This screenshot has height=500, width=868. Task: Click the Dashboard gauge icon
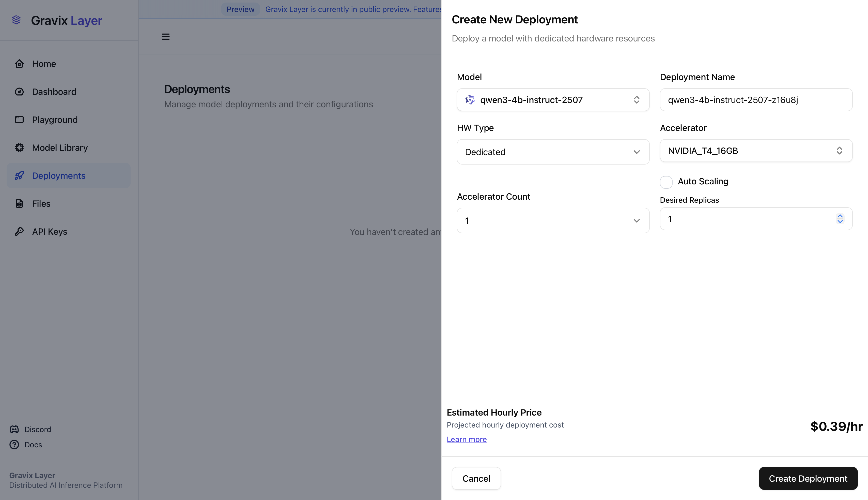pyautogui.click(x=19, y=92)
